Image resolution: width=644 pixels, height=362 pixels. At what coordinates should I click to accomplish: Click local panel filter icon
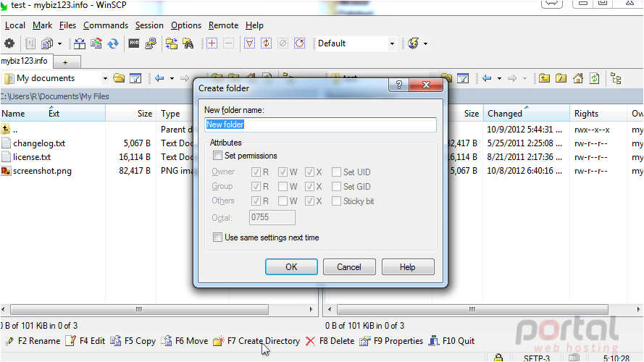click(135, 78)
